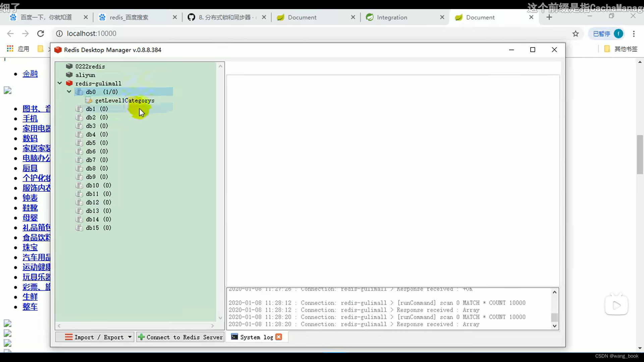Viewport: 644px width, 362px height.
Task: Click the db15 database icon
Action: coord(79,228)
